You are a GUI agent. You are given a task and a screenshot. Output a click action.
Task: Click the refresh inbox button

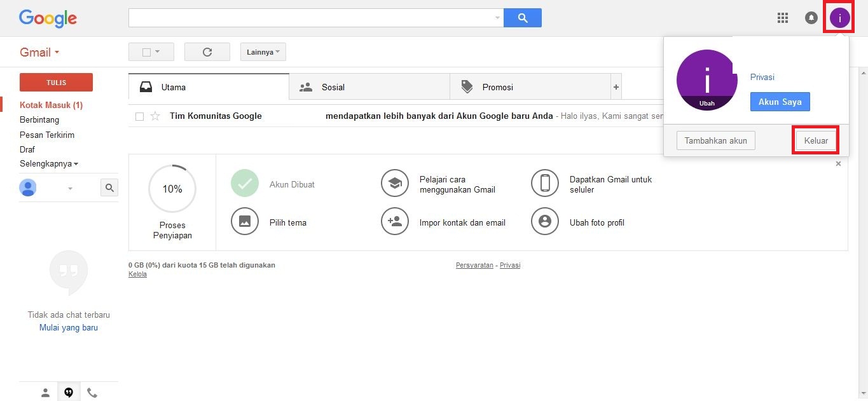tap(207, 52)
